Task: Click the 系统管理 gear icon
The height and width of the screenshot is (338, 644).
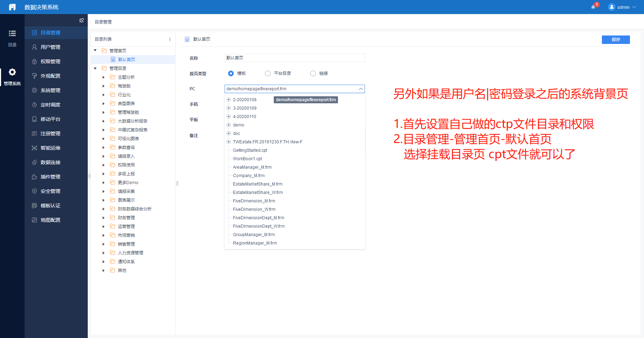Action: tap(34, 90)
